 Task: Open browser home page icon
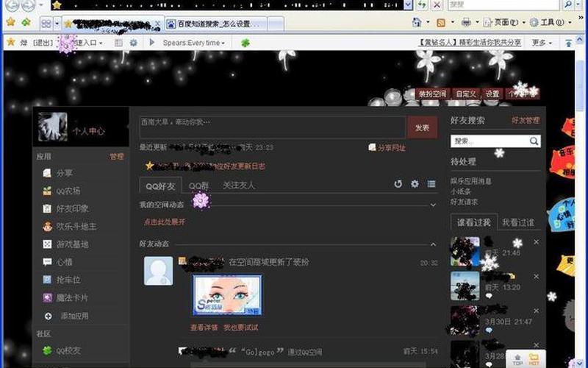point(417,23)
